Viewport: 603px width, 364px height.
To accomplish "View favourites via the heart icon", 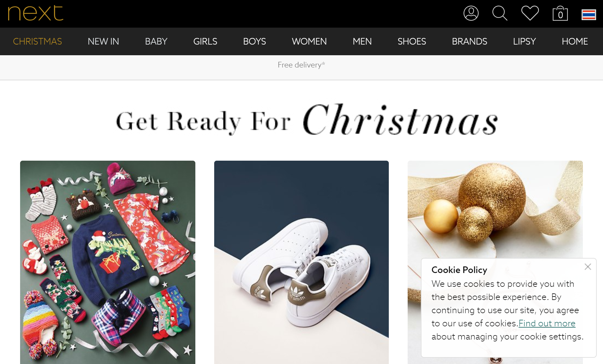I will coord(530,13).
